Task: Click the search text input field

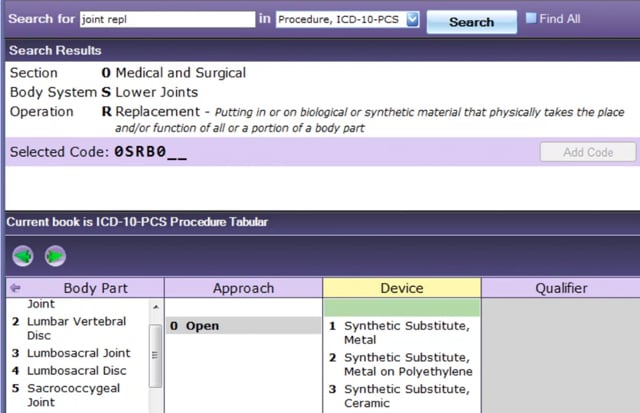Action: pyautogui.click(x=166, y=19)
